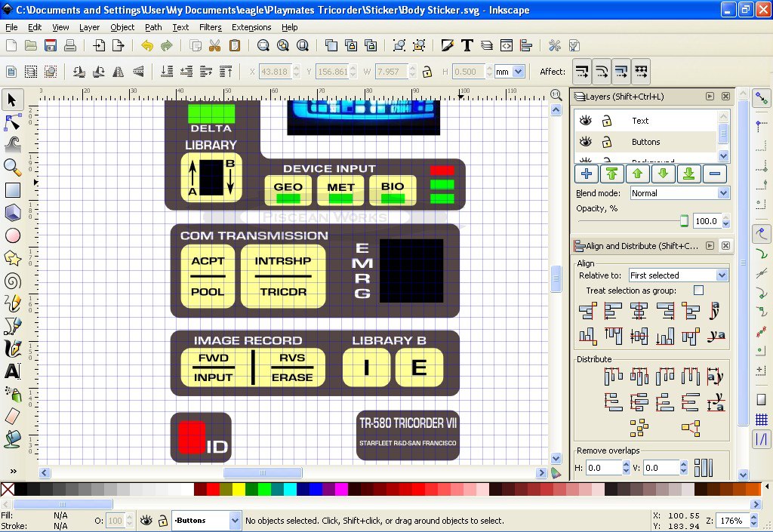
Task: Click the X position field
Action: coord(275,72)
